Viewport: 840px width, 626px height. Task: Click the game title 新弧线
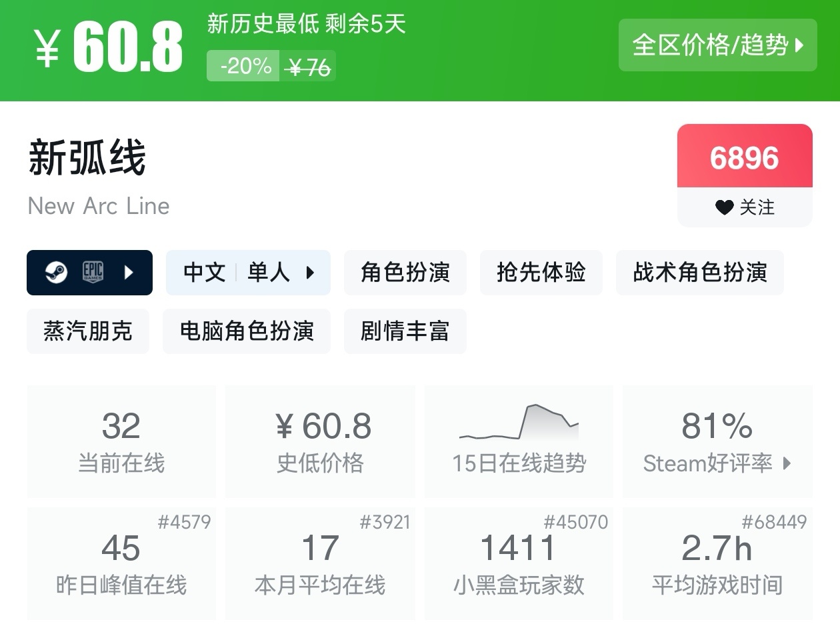[x=87, y=158]
